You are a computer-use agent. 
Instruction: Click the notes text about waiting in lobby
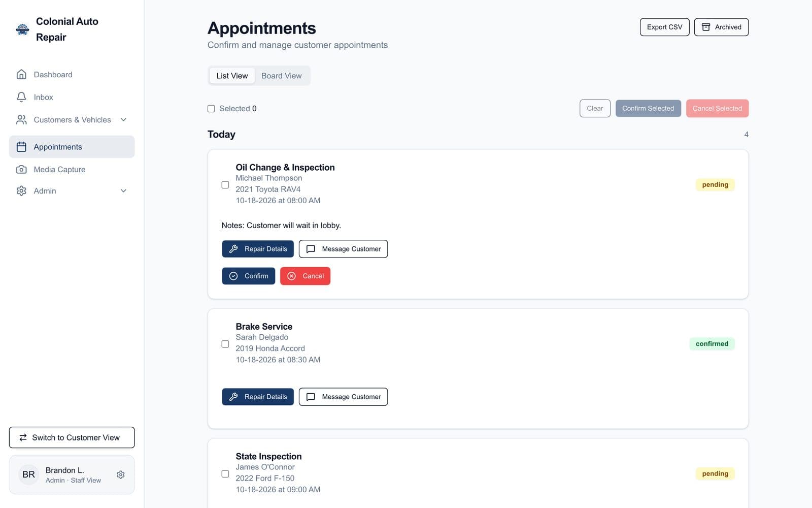click(x=281, y=226)
